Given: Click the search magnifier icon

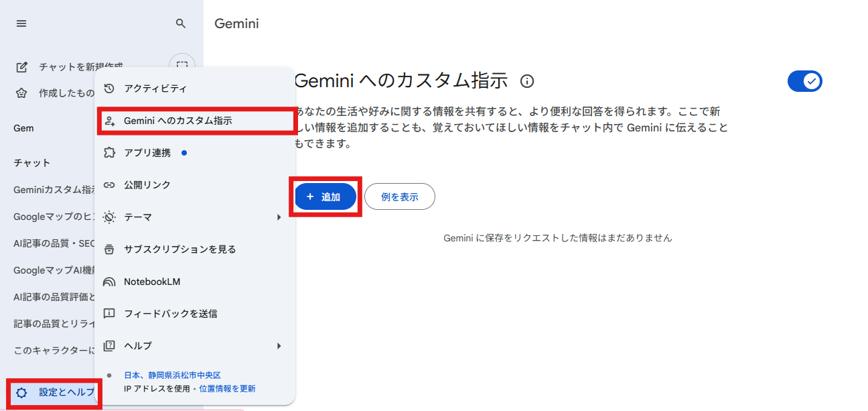Looking at the screenshot, I should click(x=180, y=23).
